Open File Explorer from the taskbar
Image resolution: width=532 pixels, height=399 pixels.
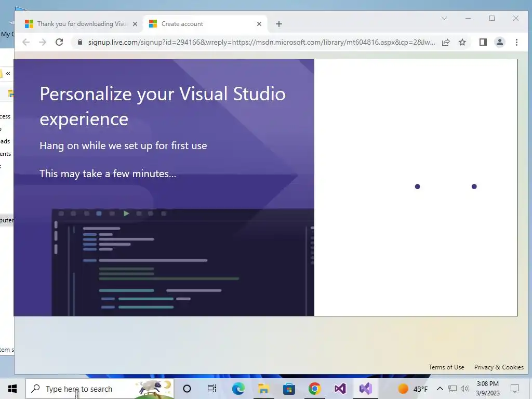click(263, 389)
